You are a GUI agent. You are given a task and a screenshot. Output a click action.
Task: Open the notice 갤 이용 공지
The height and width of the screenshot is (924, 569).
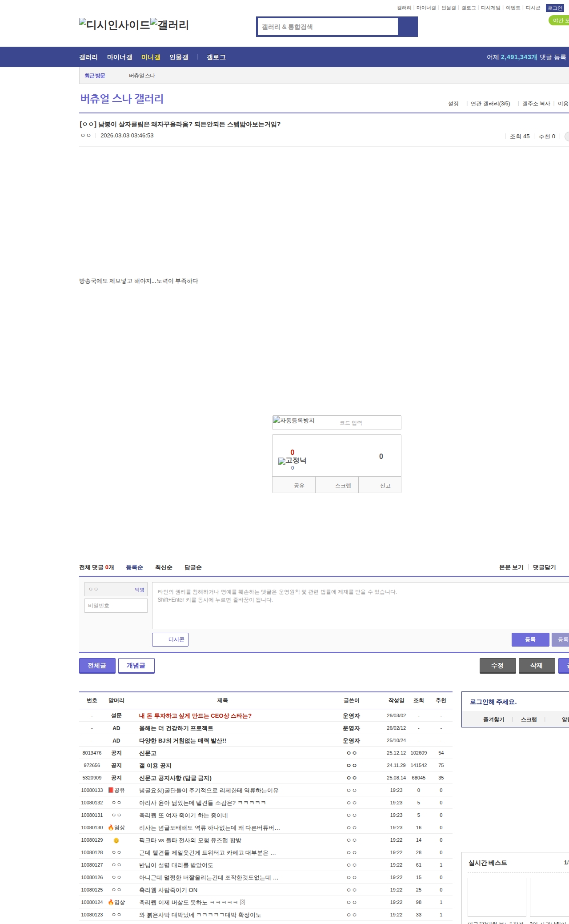155,765
